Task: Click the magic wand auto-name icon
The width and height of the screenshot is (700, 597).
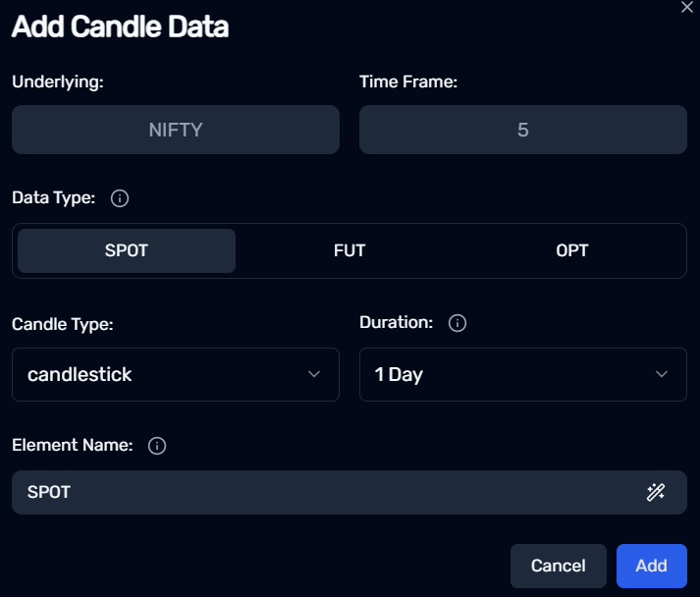Action: [656, 492]
